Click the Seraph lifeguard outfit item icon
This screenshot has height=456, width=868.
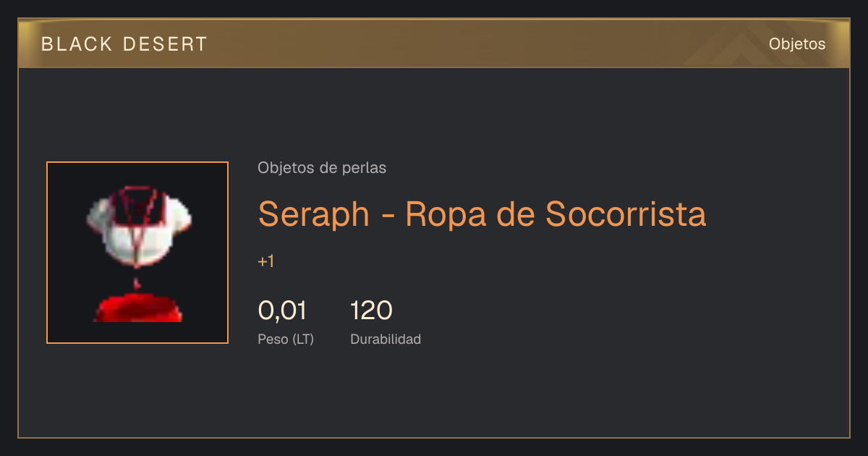pos(137,253)
